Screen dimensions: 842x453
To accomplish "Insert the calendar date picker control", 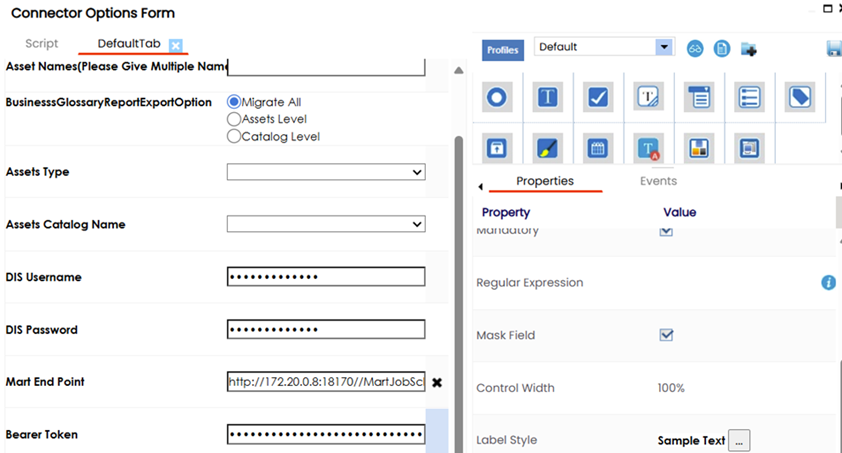I will [597, 148].
